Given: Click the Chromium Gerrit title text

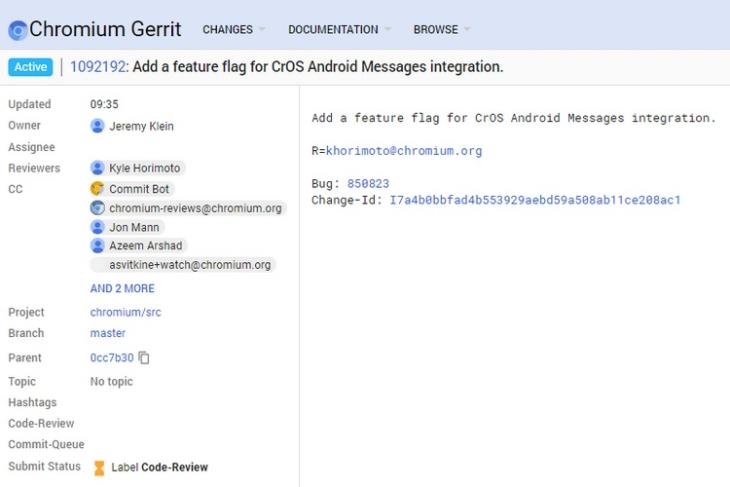Looking at the screenshot, I should click(105, 29).
